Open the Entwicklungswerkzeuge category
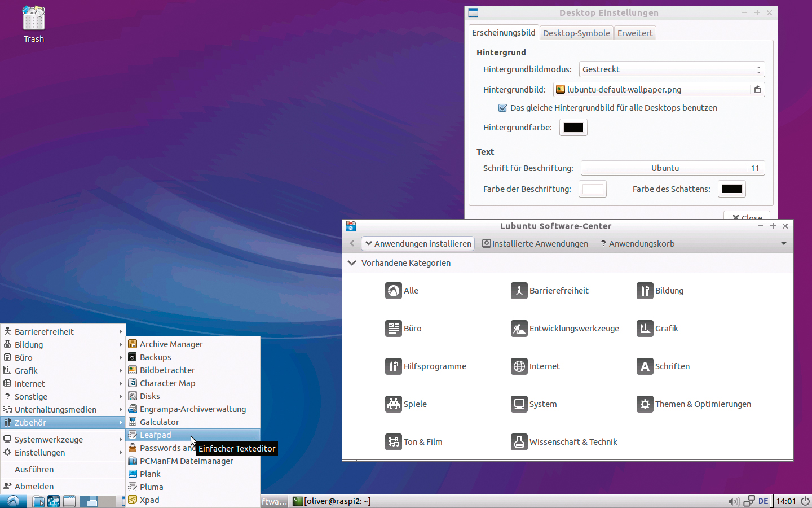This screenshot has height=508, width=812. pos(565,329)
